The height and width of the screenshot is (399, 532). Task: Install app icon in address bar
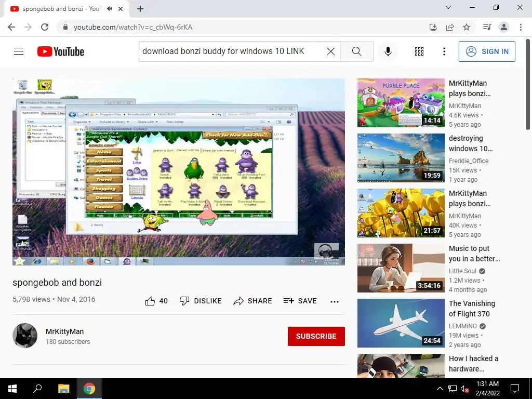433,27
